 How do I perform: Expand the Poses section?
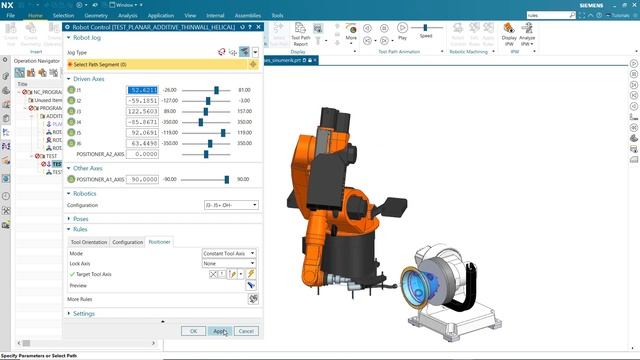[x=69, y=219]
